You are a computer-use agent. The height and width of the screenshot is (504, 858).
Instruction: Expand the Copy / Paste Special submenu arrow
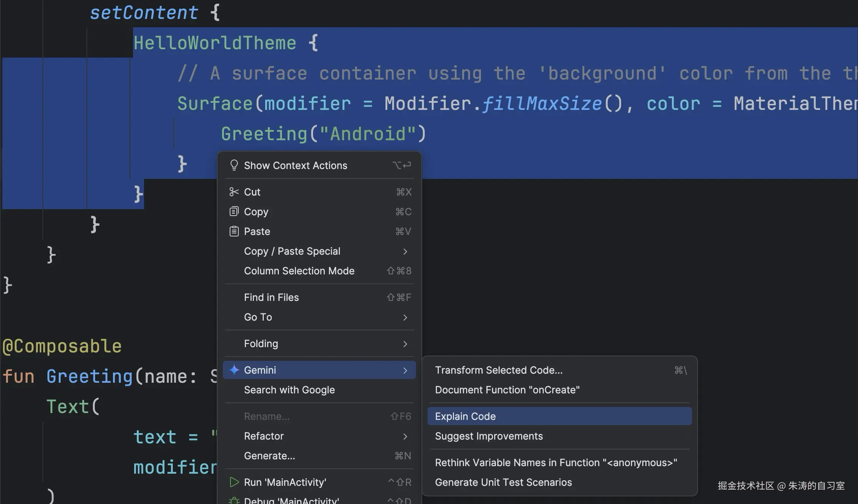(x=405, y=251)
